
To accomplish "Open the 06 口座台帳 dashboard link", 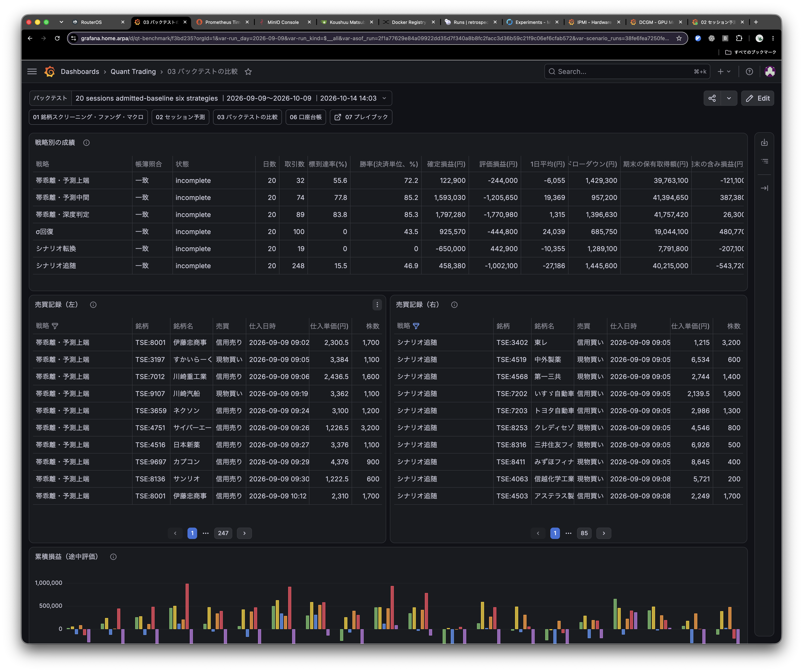I will [x=306, y=117].
